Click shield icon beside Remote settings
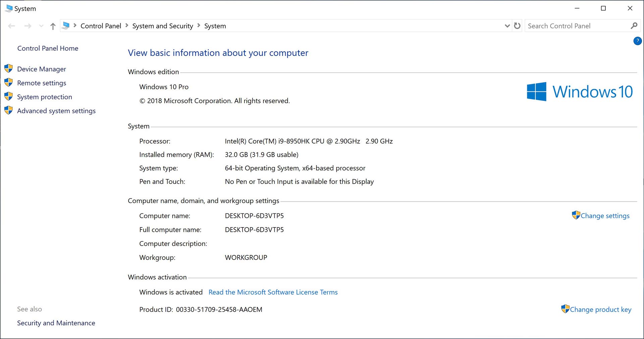 pyautogui.click(x=8, y=82)
